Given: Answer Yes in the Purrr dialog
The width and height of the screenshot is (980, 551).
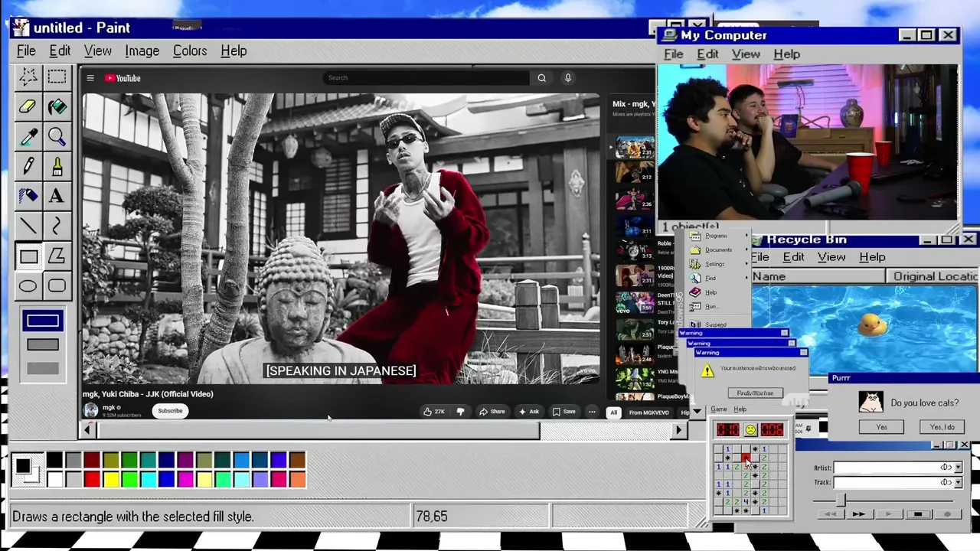Looking at the screenshot, I should [x=881, y=427].
